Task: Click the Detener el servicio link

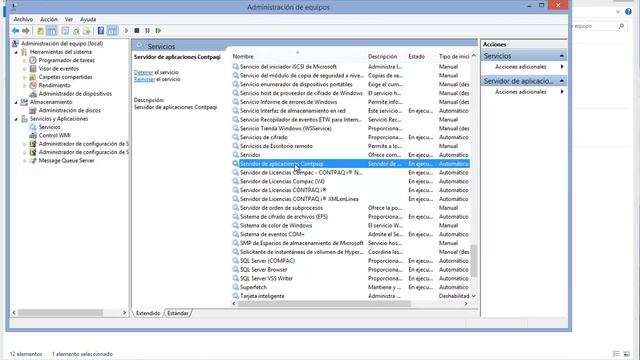Action: tap(143, 72)
